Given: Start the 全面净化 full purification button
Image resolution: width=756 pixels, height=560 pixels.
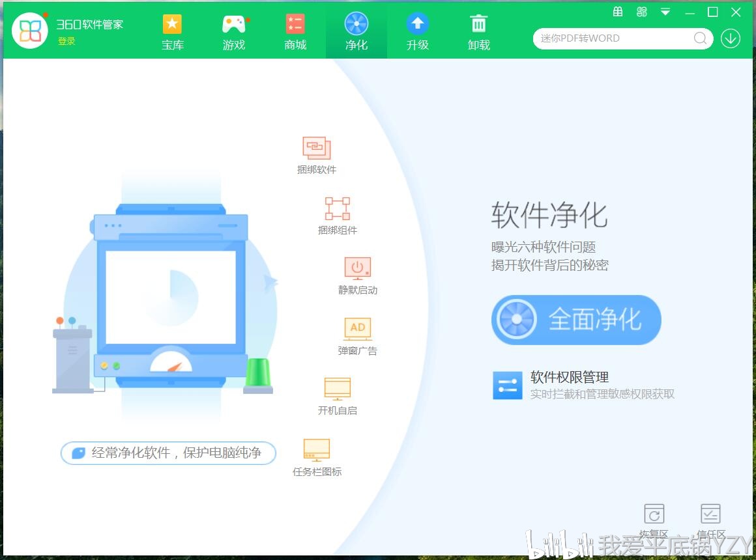Looking at the screenshot, I should click(576, 320).
